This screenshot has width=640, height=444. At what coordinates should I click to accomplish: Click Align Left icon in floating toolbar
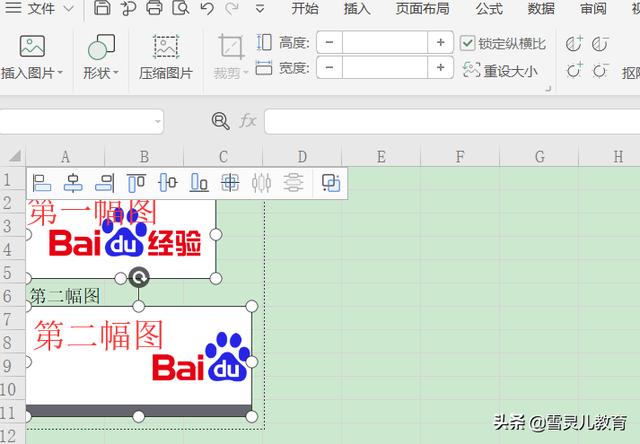pyautogui.click(x=42, y=183)
